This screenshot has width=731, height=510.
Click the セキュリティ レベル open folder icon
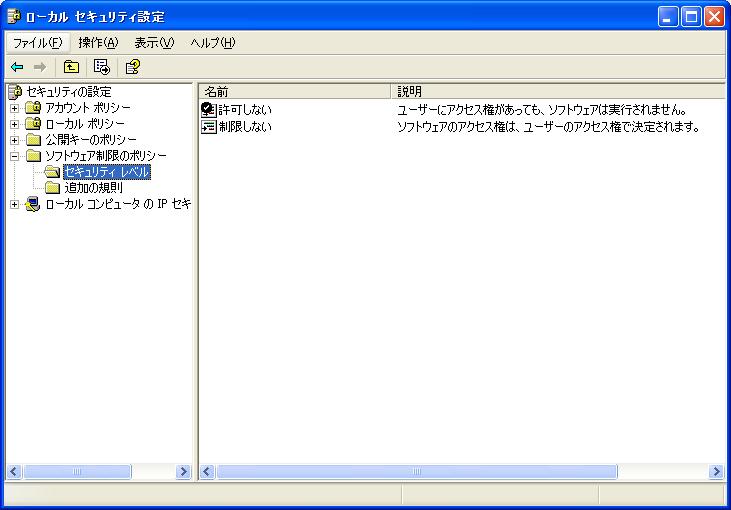click(x=52, y=172)
